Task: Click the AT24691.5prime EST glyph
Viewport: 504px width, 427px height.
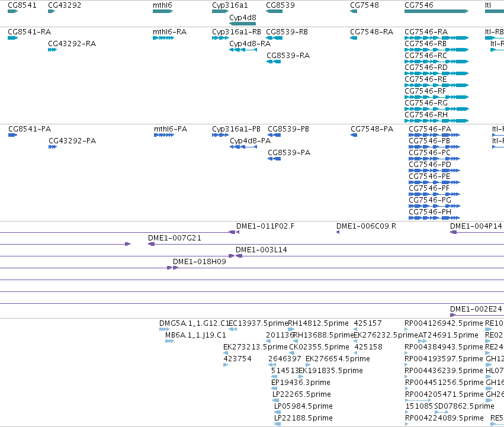Action: 422,341
